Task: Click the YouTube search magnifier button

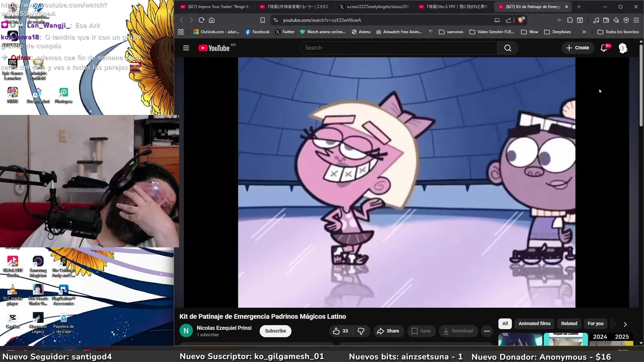Action: [508, 48]
